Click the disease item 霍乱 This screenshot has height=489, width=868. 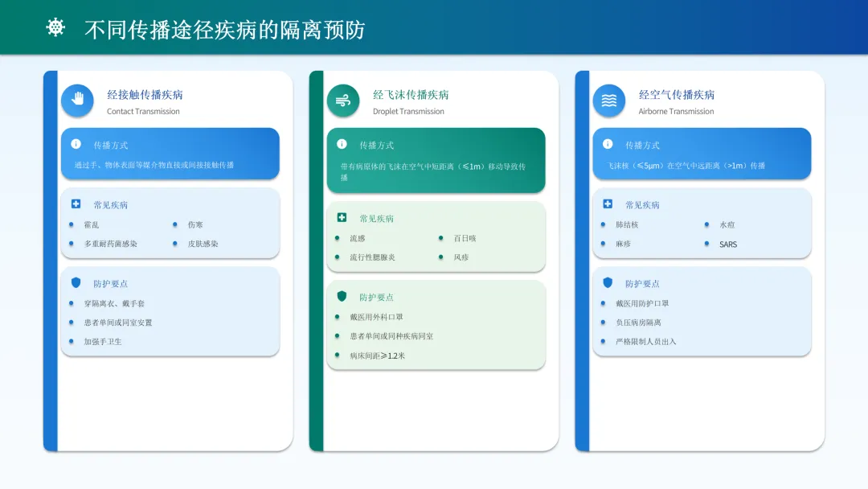coord(92,225)
